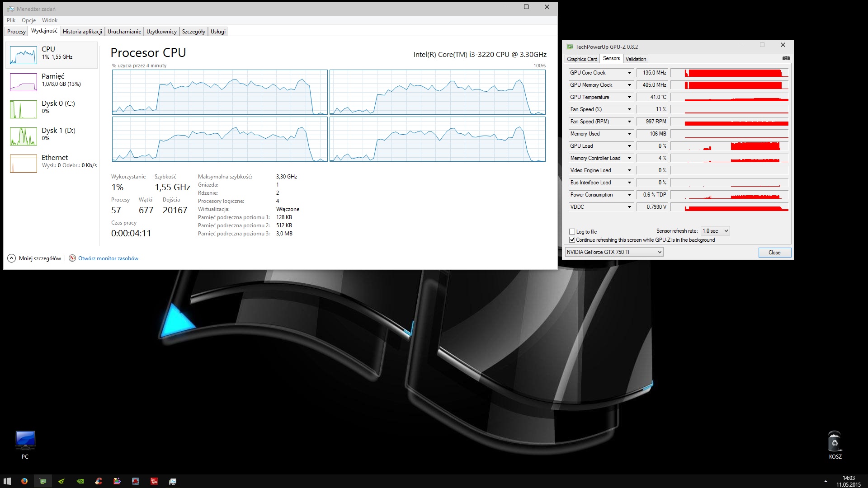
Task: Enable the Log to file checkbox
Action: pyautogui.click(x=572, y=232)
